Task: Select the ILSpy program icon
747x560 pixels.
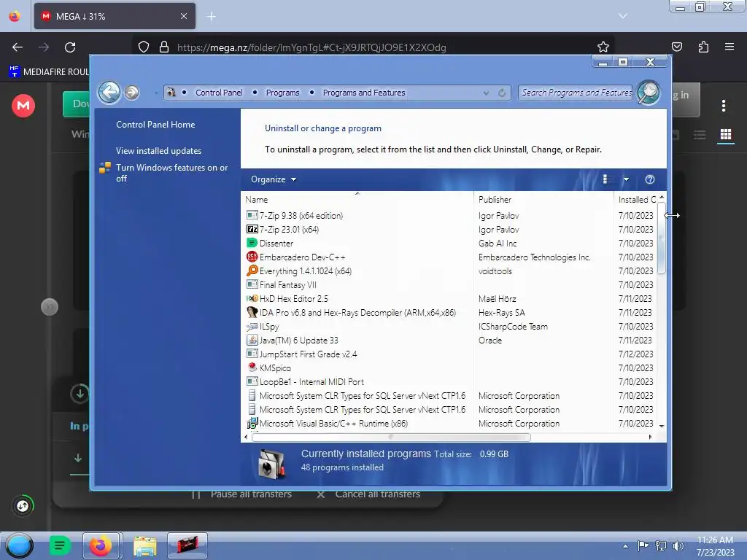Action: pyautogui.click(x=252, y=326)
